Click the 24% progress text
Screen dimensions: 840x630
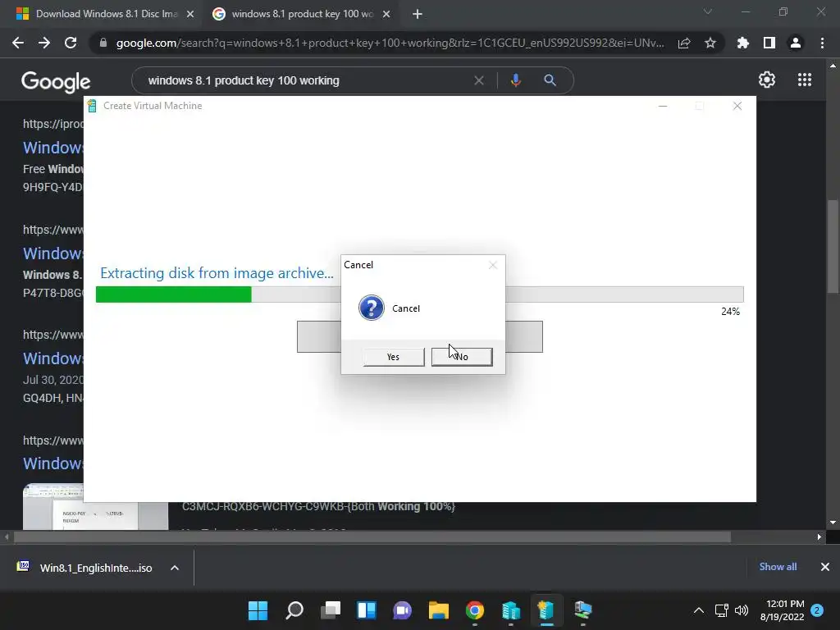pyautogui.click(x=730, y=311)
